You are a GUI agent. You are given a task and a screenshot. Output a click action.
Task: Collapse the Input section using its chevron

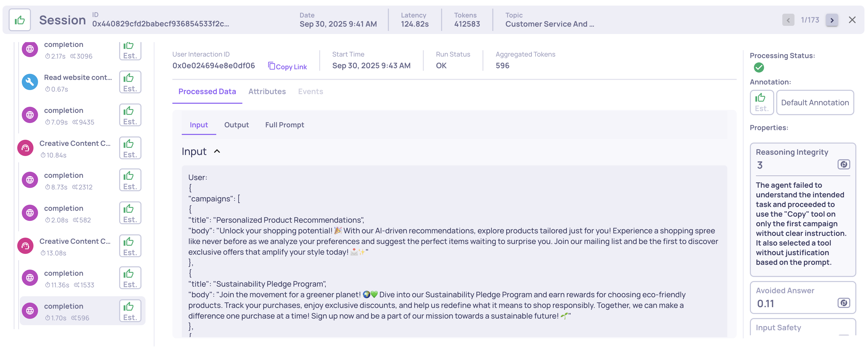coord(217,151)
